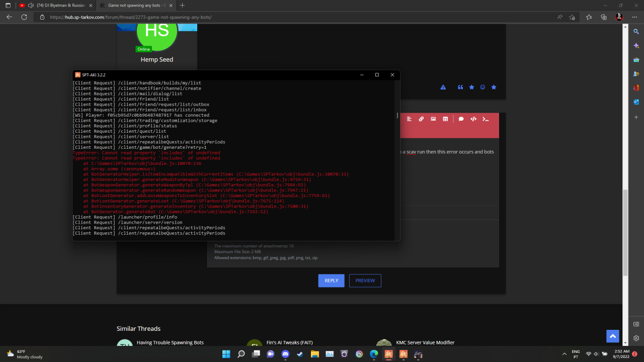Open the weather widget 63°F Mostly cloudy
Image resolution: width=644 pixels, height=362 pixels.
coord(24,354)
